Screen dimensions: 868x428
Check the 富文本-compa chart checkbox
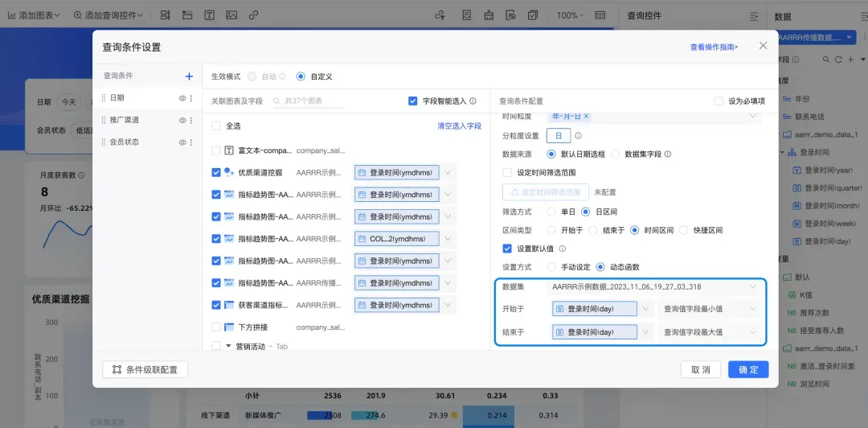(216, 150)
